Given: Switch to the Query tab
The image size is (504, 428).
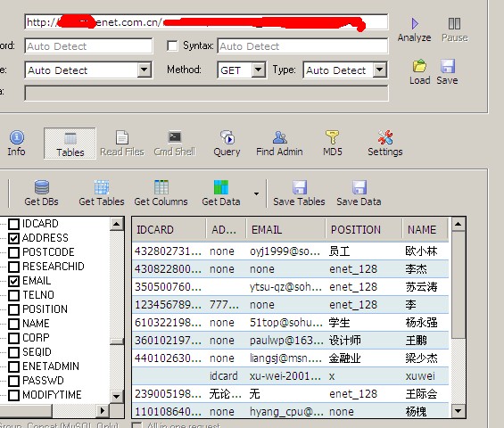Looking at the screenshot, I should coord(227,144).
